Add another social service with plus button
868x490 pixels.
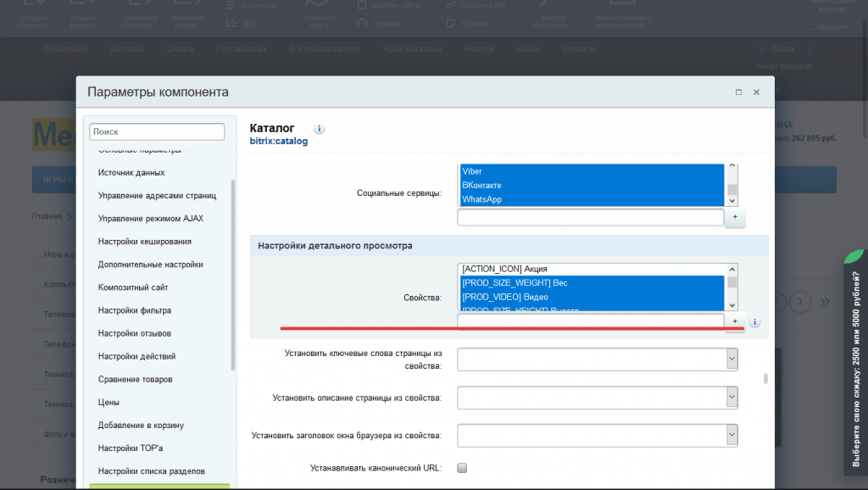(x=735, y=217)
